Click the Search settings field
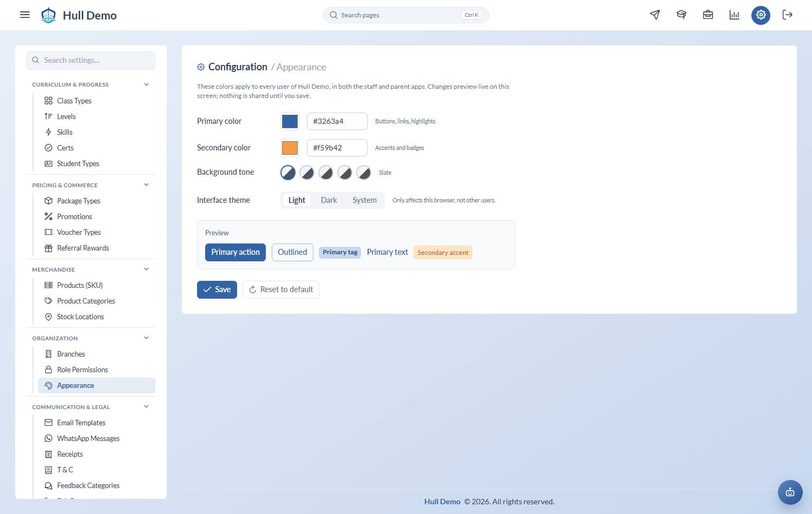Screen dimensions: 812x514 91,60
